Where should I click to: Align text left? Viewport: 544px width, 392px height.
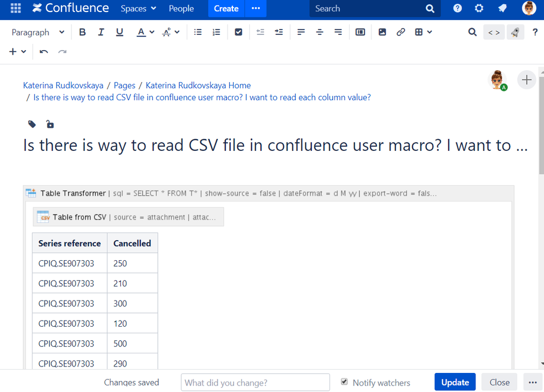click(x=301, y=32)
